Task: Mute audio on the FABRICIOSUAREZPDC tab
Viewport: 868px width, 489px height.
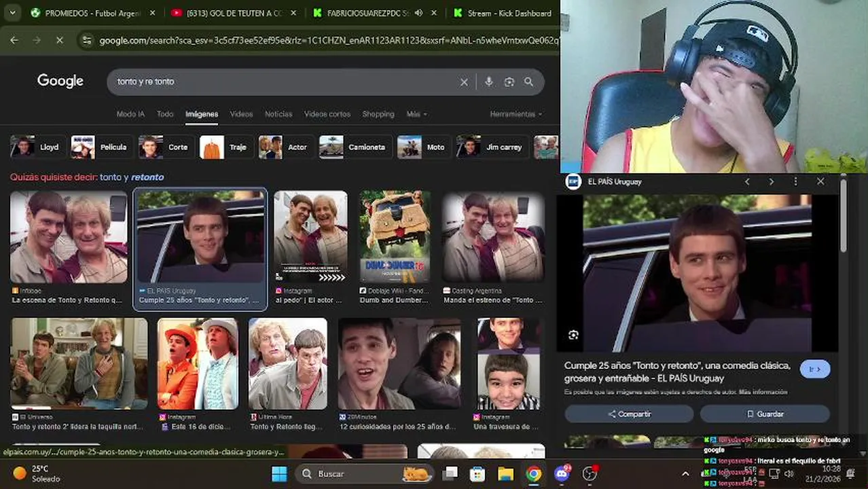Action: coord(418,13)
